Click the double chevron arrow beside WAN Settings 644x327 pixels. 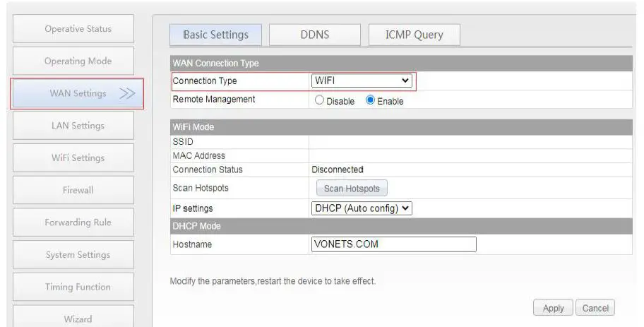[x=127, y=94]
